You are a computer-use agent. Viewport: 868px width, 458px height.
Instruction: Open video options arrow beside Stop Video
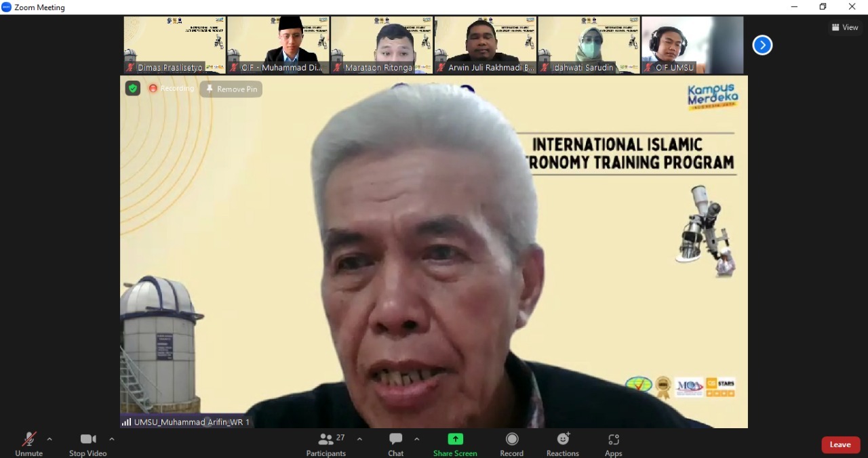click(112, 439)
